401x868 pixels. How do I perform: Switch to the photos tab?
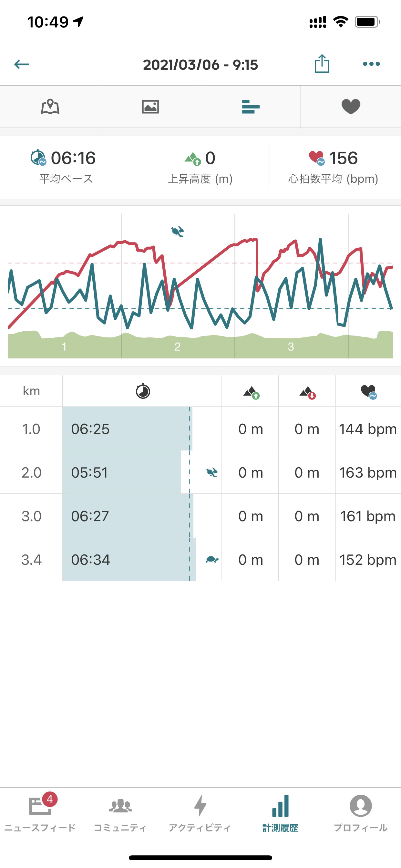tap(150, 107)
